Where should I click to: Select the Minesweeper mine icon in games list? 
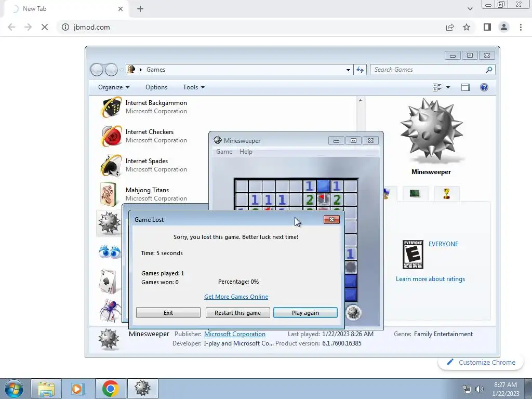click(x=109, y=223)
